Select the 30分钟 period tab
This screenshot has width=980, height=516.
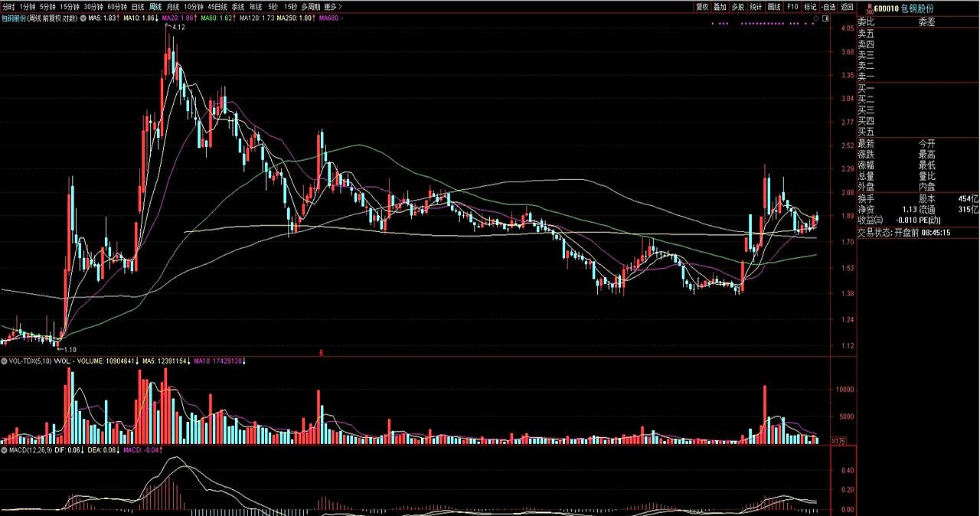pyautogui.click(x=93, y=6)
